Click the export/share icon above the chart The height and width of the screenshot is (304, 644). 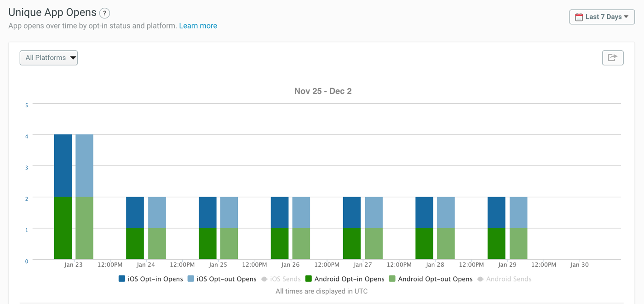613,58
